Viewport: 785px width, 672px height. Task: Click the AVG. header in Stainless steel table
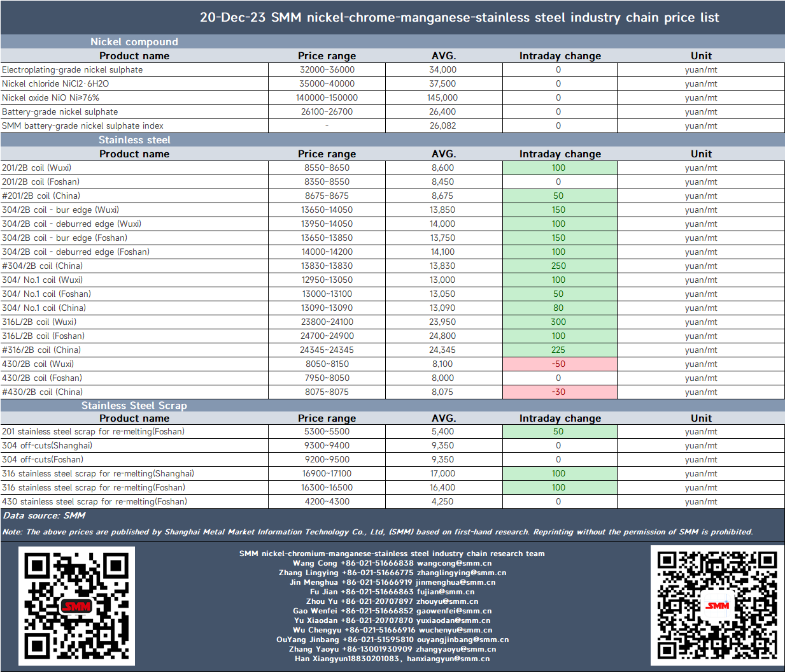pyautogui.click(x=444, y=154)
